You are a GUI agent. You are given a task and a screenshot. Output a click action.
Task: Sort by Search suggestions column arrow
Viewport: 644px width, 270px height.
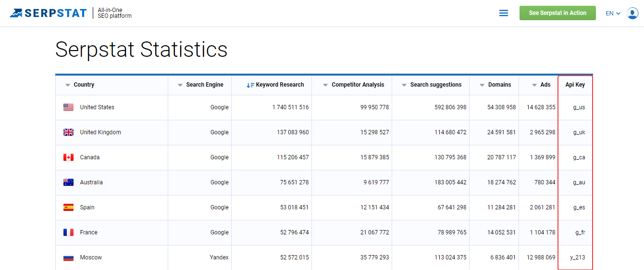pyautogui.click(x=404, y=85)
